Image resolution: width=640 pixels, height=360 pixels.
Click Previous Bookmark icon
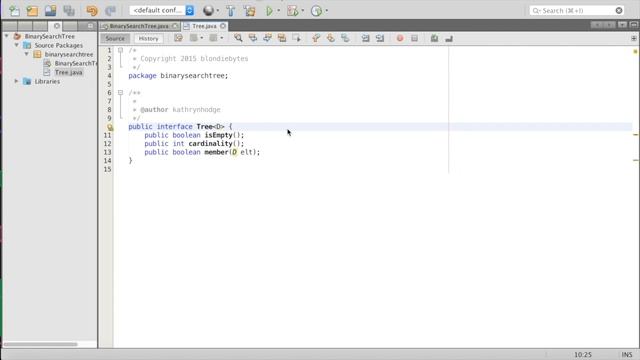coord(316,38)
